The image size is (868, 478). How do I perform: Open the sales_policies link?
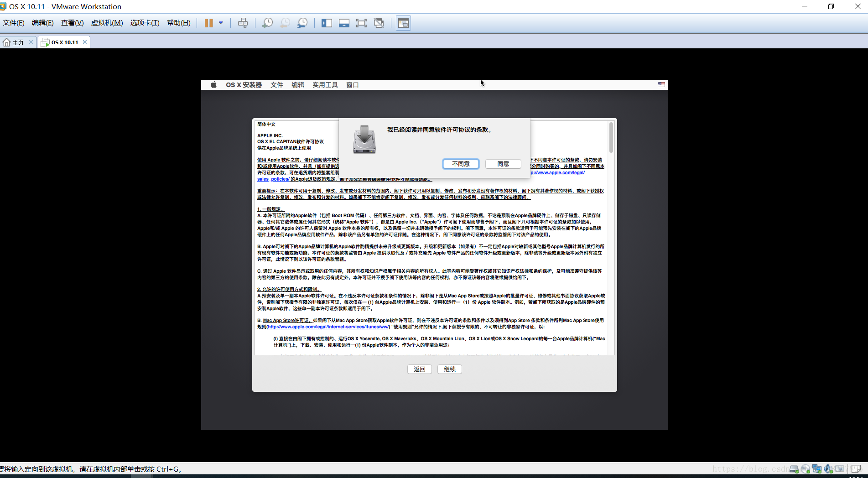273,179
